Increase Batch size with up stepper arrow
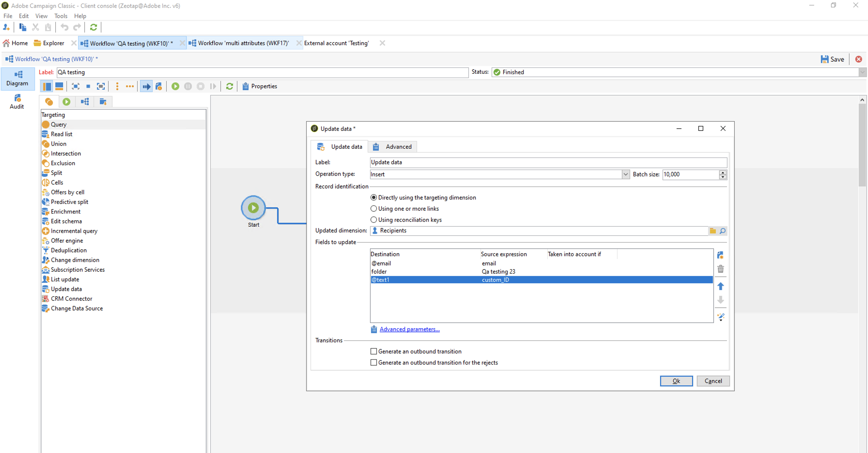The image size is (868, 453). pos(722,172)
